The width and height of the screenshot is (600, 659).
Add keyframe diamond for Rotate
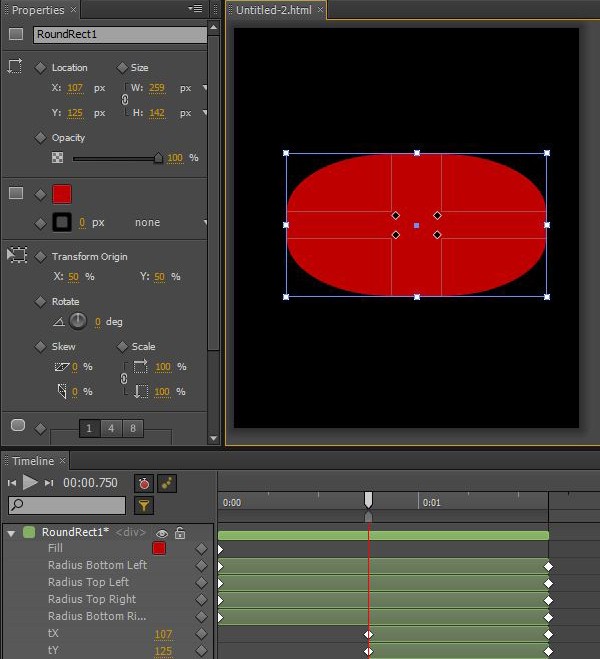tap(40, 301)
